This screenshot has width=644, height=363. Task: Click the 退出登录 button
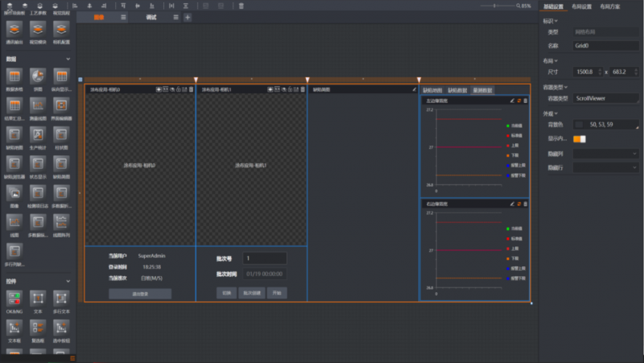140,294
